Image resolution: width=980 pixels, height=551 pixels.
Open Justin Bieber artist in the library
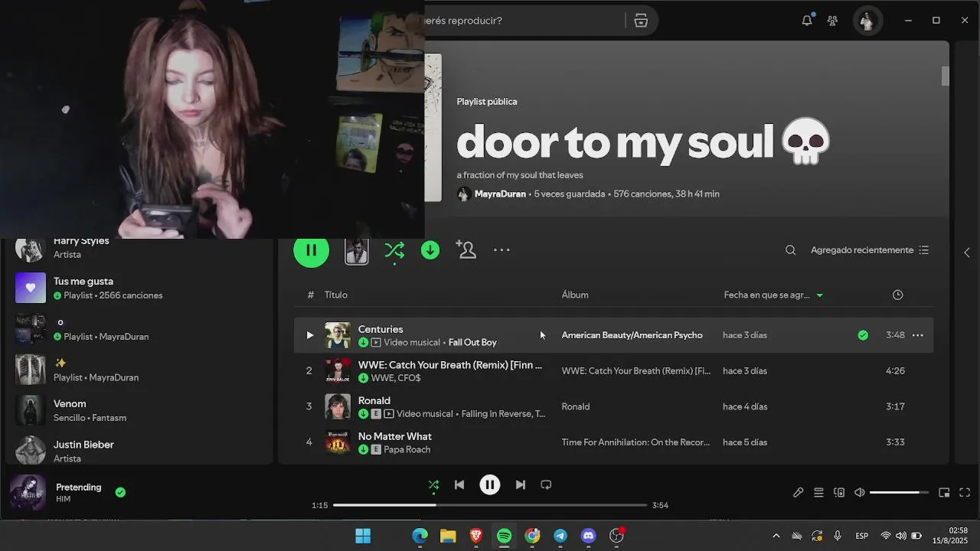138,451
